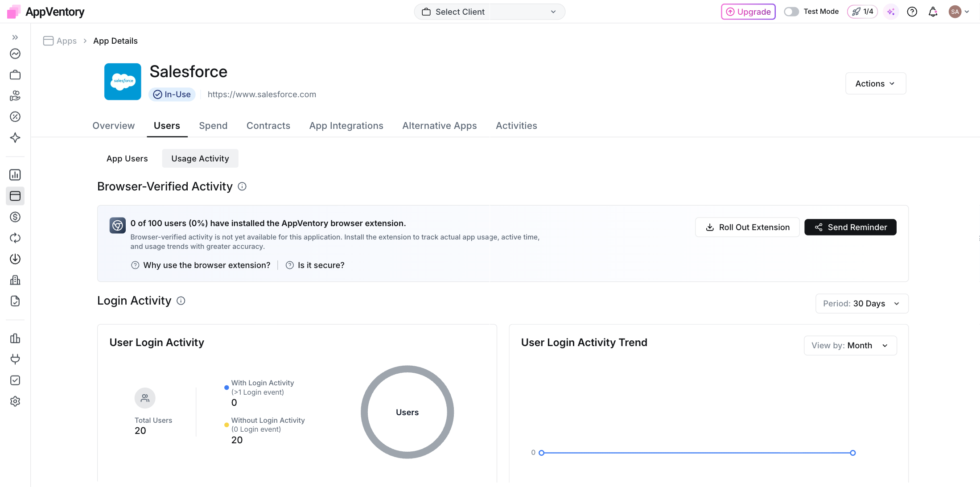Image resolution: width=980 pixels, height=487 pixels.
Task: Open the Select Client dropdown
Action: click(x=490, y=12)
